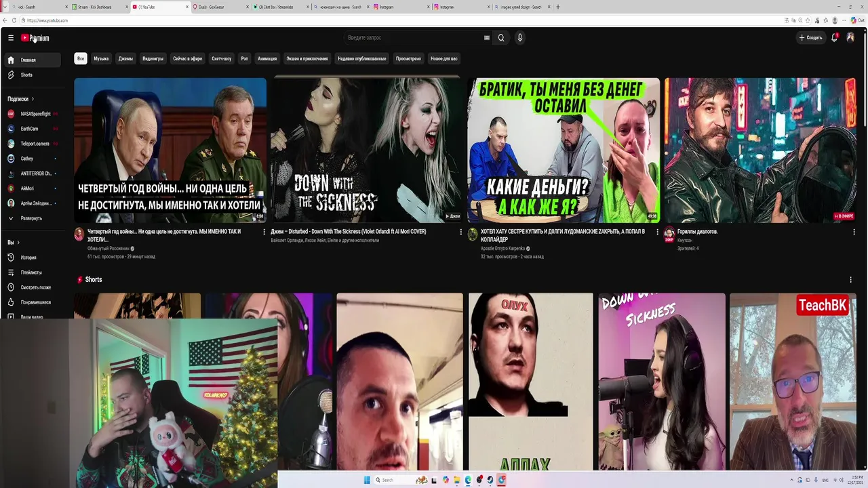Open the Вы section arrow

pos(18,243)
